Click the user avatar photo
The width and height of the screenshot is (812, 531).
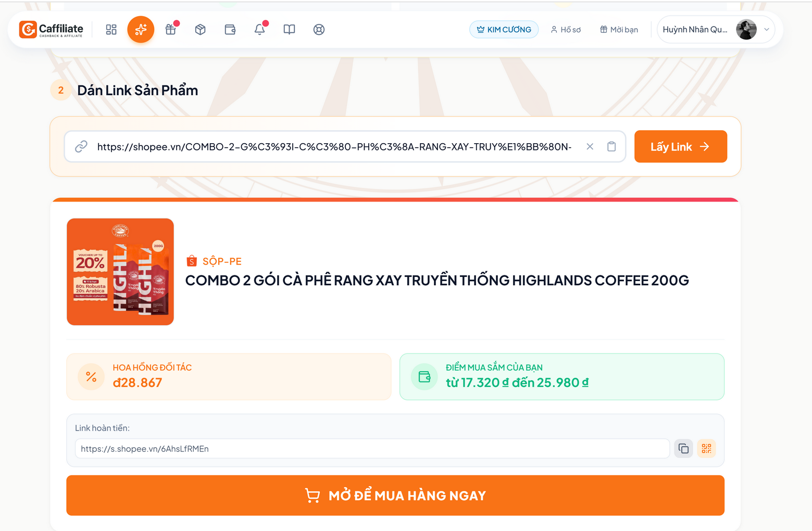tap(746, 30)
